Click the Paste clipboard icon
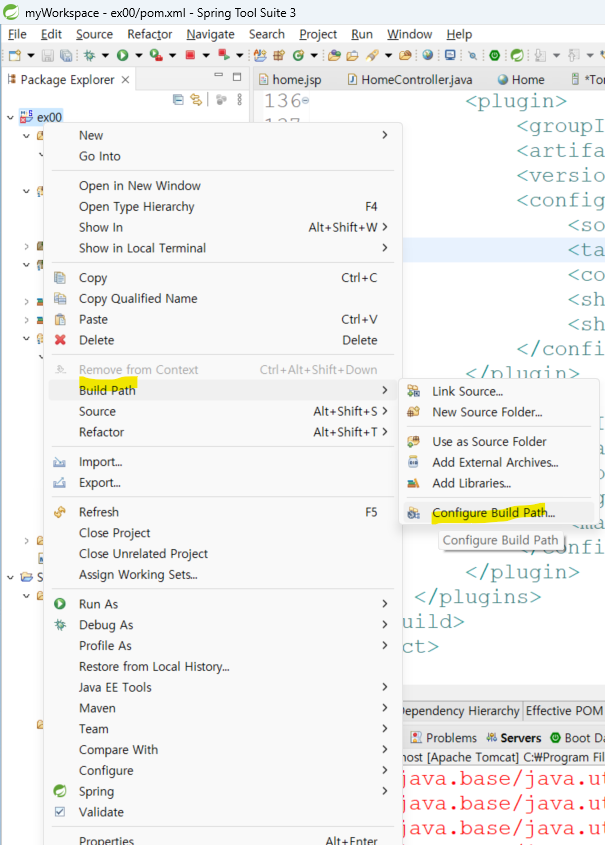The image size is (605, 845). pos(60,320)
